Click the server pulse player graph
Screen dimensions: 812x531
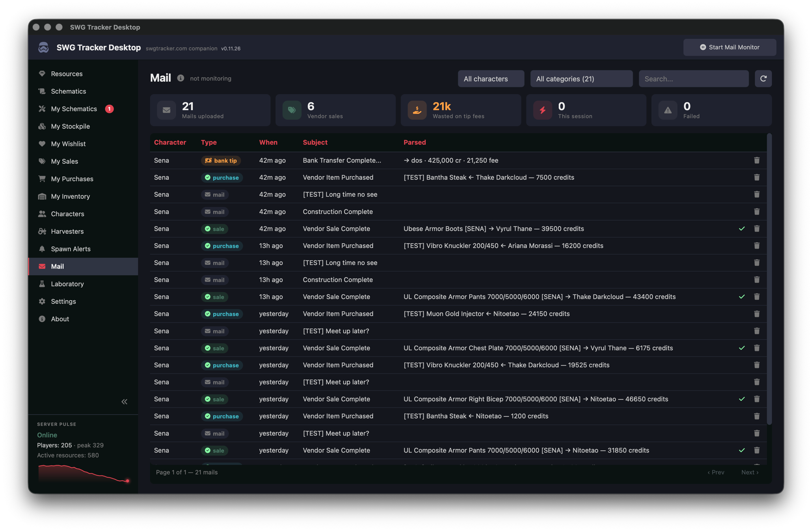pos(84,474)
